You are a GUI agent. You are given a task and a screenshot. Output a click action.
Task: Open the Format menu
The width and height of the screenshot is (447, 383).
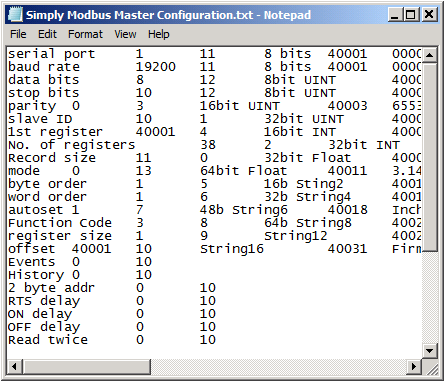coord(85,34)
